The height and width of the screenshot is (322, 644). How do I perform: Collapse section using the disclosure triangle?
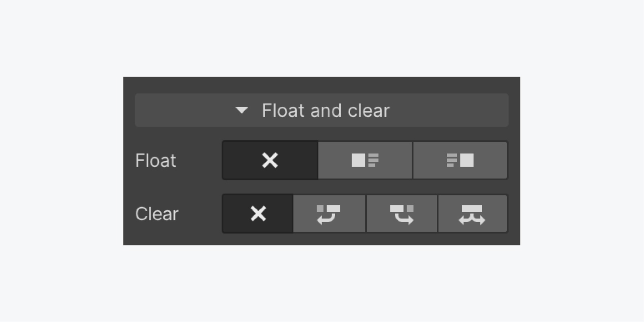(x=242, y=110)
